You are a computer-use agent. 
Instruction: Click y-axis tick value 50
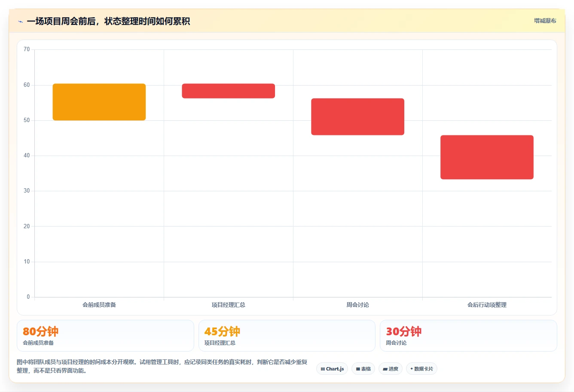click(x=27, y=120)
